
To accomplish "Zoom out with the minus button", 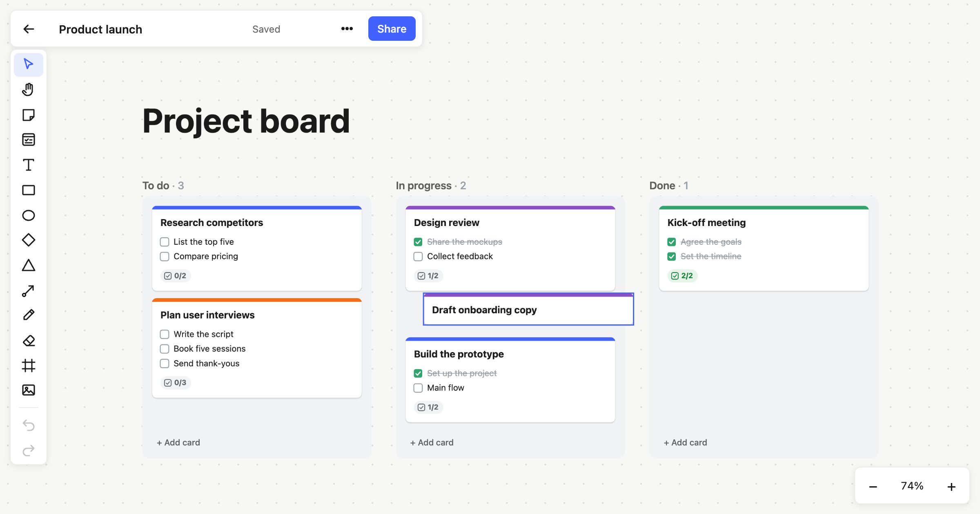I will click(873, 486).
